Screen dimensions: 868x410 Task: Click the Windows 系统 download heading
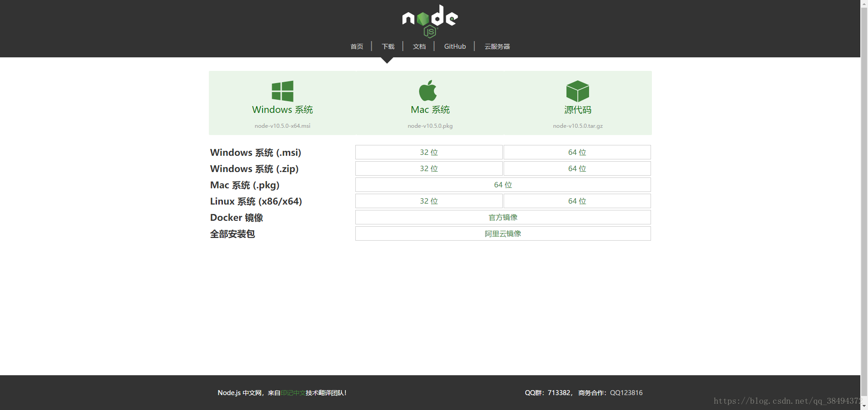[283, 110]
